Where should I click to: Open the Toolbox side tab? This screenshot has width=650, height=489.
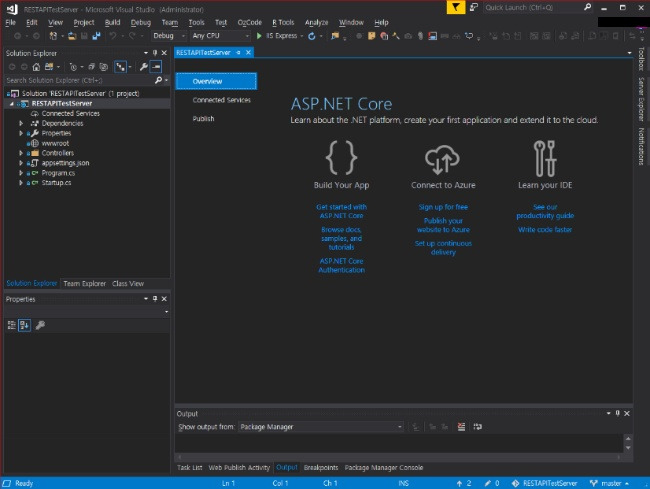(x=641, y=58)
